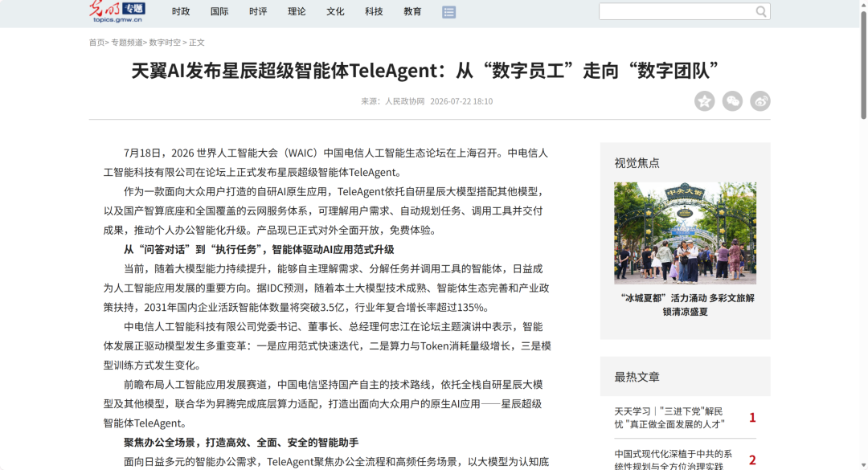Open the 文化 navigation item
This screenshot has height=470, width=868.
coord(335,11)
